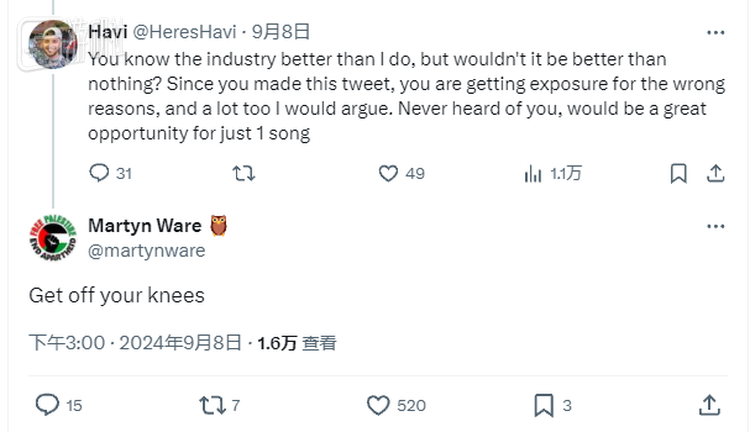Viewport: 750px width, 432px height.
Task: Open Havi's profile picture
Action: tap(52, 43)
